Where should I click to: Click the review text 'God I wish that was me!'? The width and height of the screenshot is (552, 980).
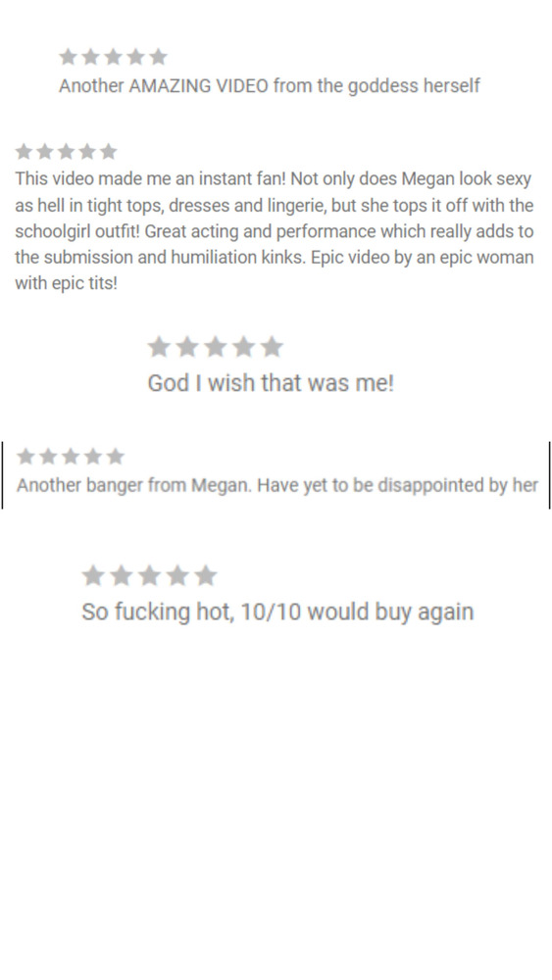coord(271,382)
